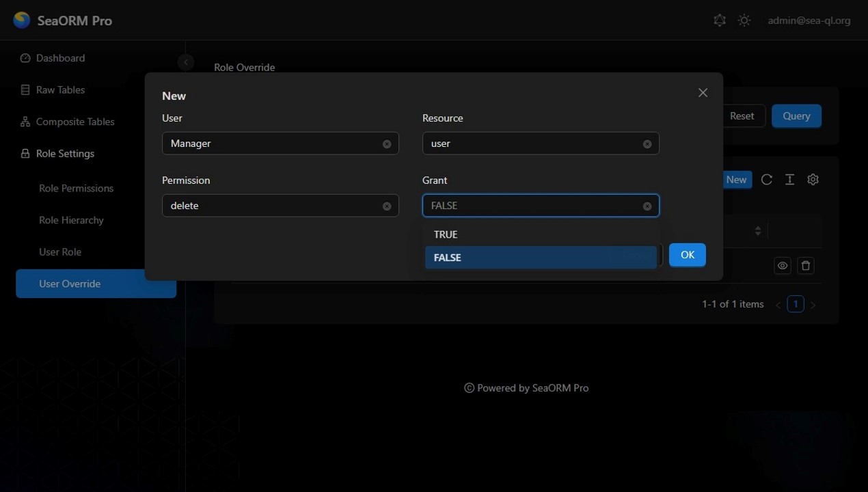This screenshot has width=868, height=492.
Task: Clear the Permission field delete value
Action: pos(387,206)
